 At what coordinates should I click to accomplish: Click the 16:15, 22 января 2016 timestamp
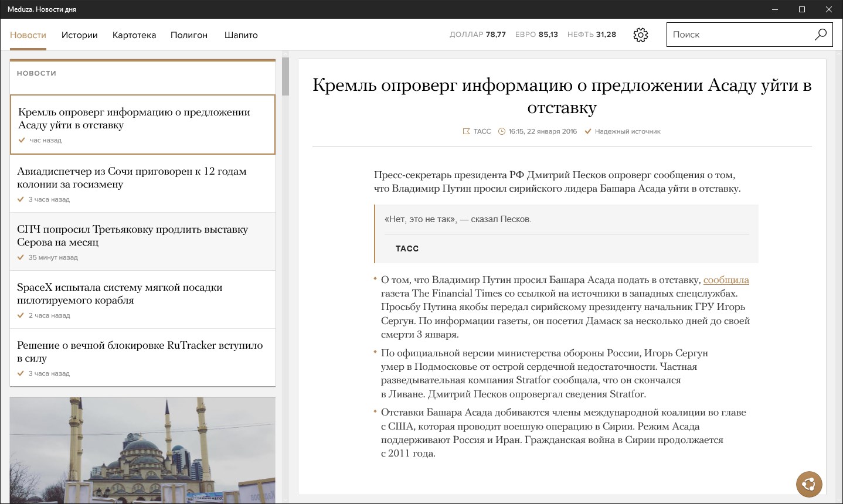543,131
